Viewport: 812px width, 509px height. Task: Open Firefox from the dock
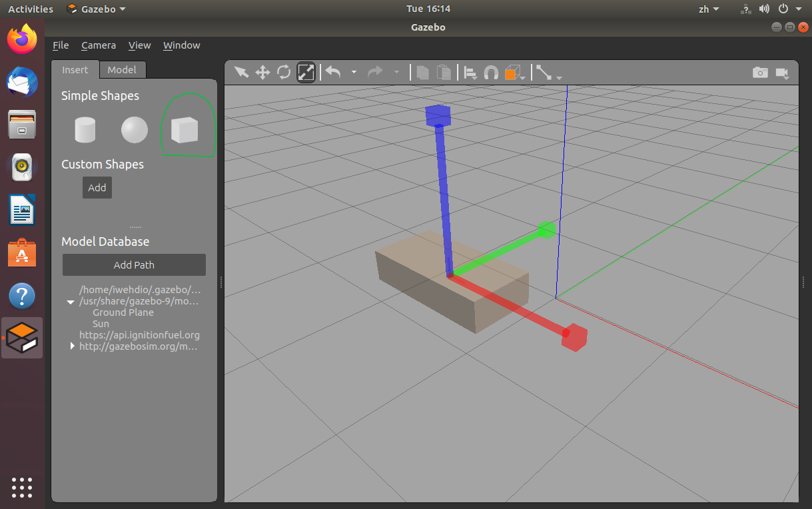click(x=22, y=39)
